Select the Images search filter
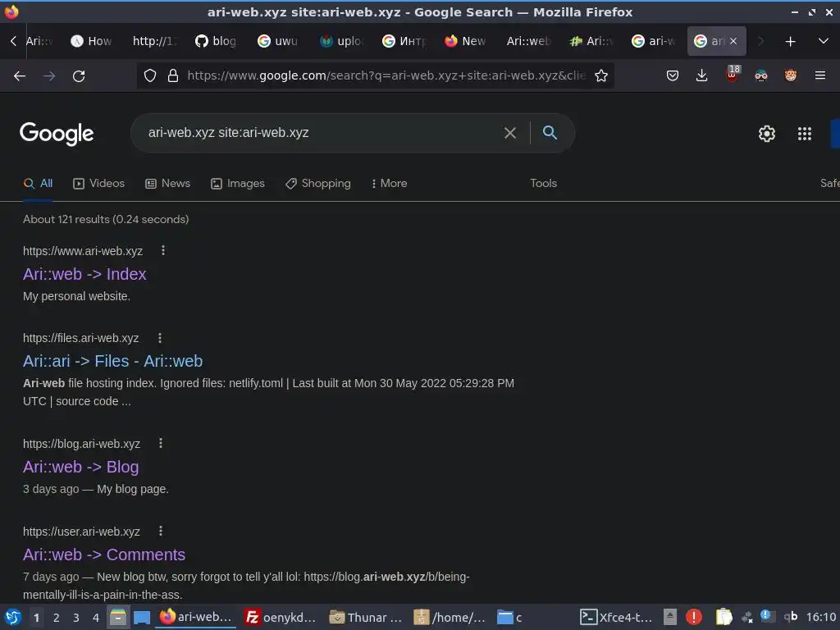Viewport: 840px width, 630px height. [238, 183]
